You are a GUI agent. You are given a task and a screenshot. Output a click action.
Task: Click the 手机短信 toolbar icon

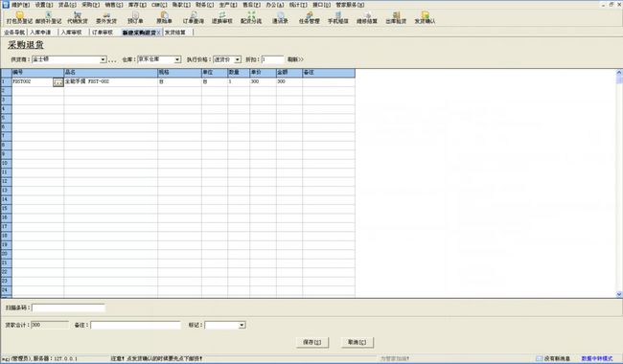pos(338,17)
